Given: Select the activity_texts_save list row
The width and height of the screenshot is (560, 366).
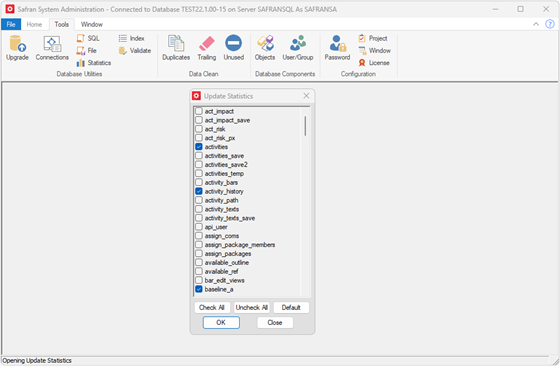Looking at the screenshot, I should tap(248, 218).
